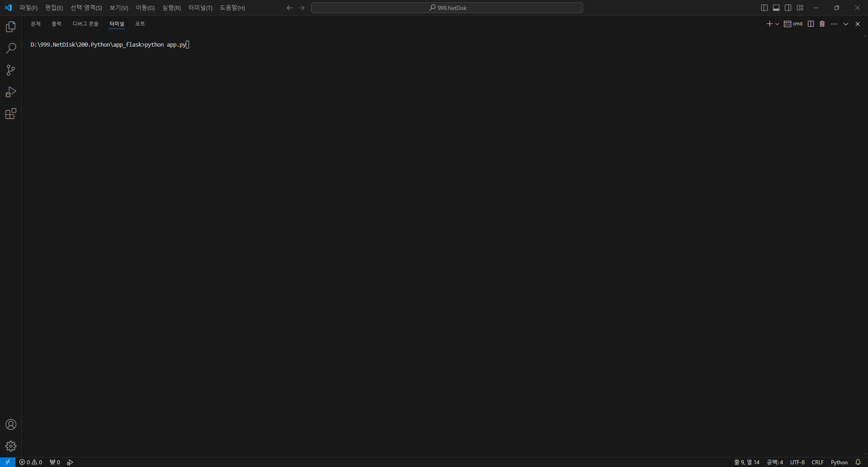Click the python app.py command line

[x=165, y=44]
